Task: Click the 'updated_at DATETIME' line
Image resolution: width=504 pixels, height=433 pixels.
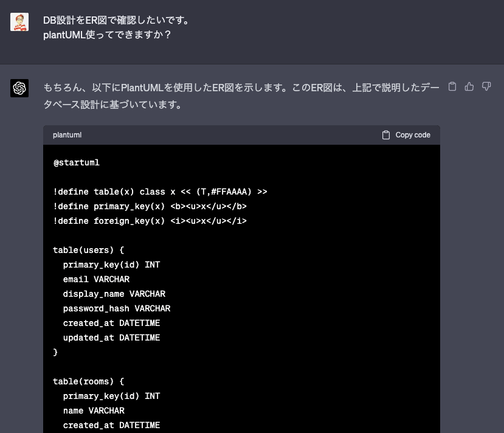Action: (111, 338)
